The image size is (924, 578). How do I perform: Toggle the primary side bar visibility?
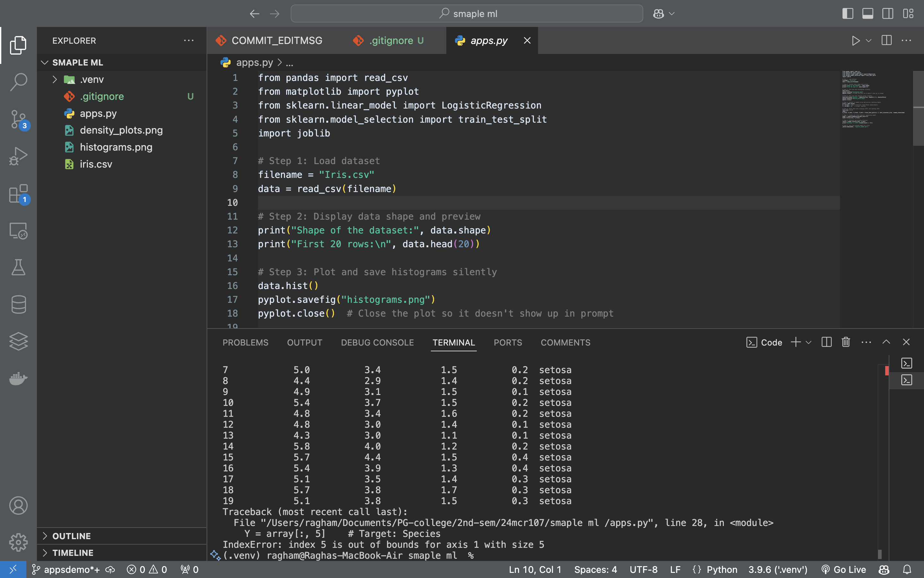pos(848,14)
